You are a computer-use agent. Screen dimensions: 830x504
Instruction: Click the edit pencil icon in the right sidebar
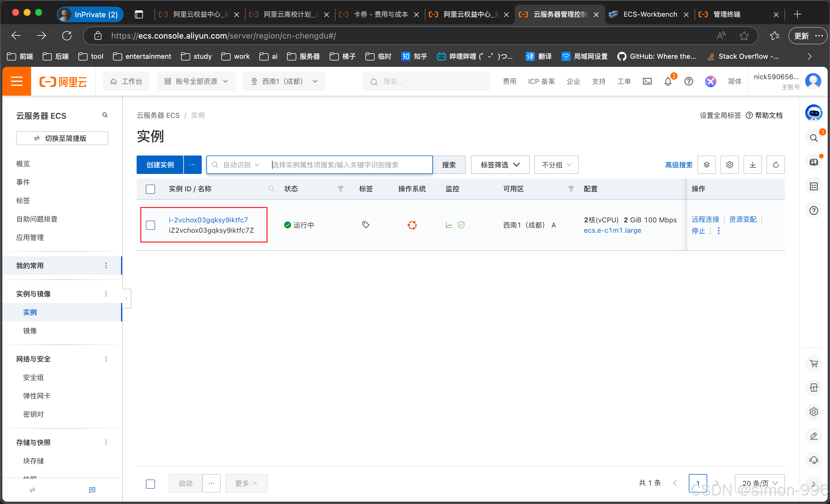[814, 436]
